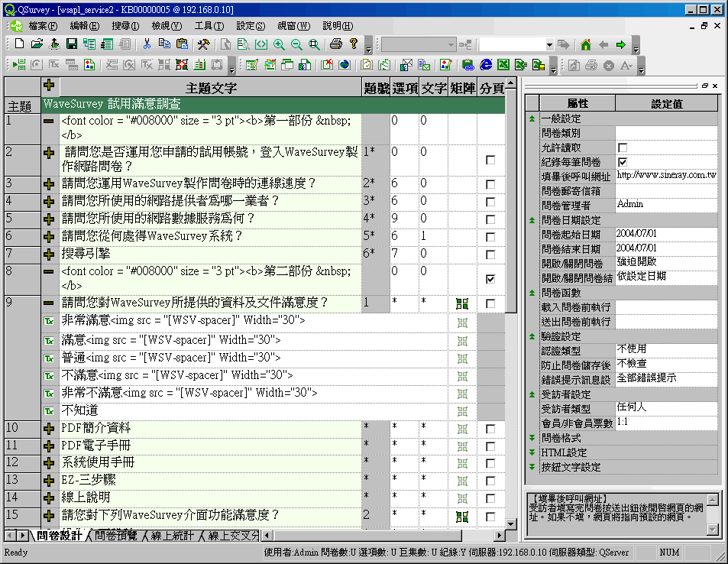Click the globe icon in second toolbar
The height and width of the screenshot is (564, 728).
(x=345, y=64)
